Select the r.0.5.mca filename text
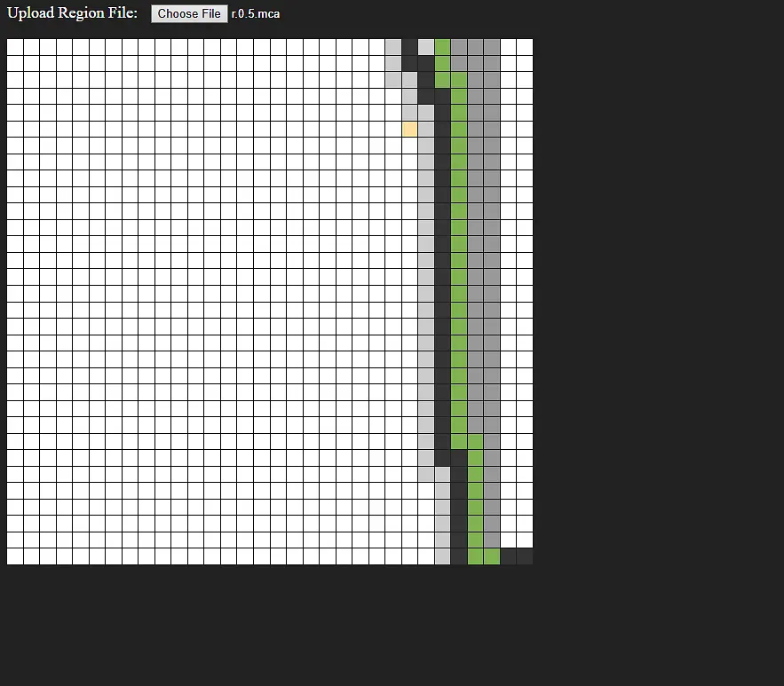 click(x=254, y=13)
